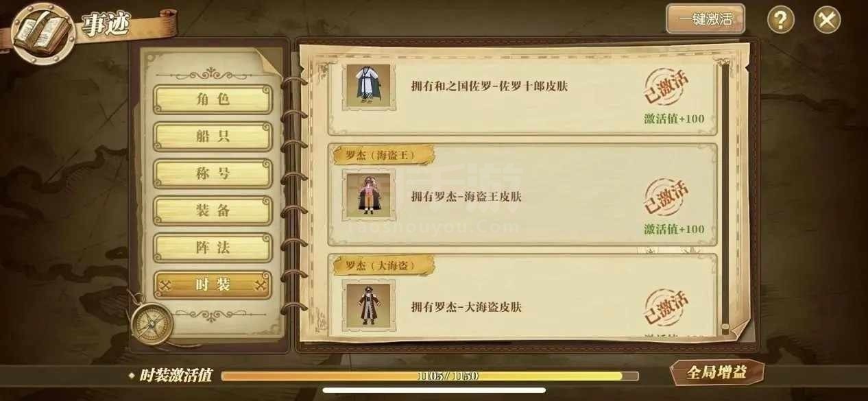Click the 时装激活值 progress bar
Image resolution: width=868 pixels, height=401 pixels.
pyautogui.click(x=430, y=376)
